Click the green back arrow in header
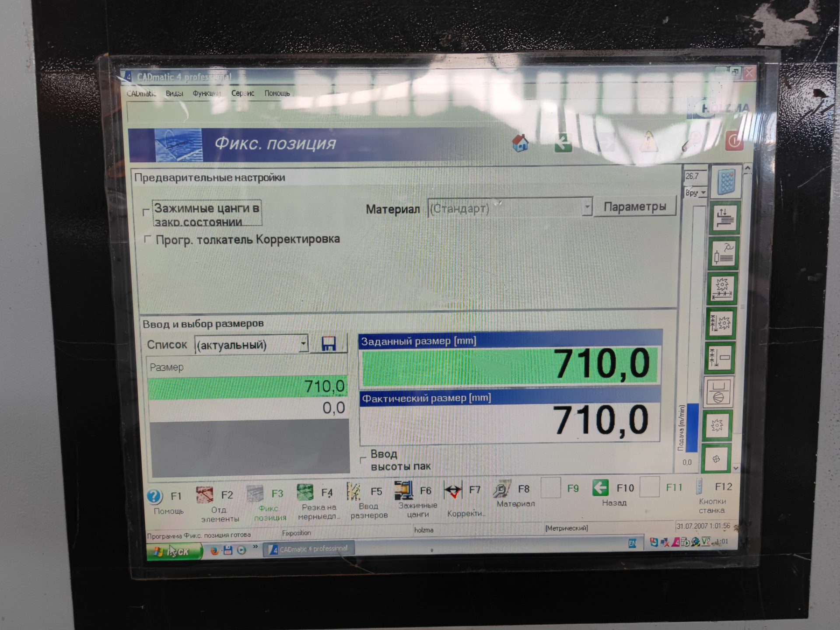 point(563,143)
